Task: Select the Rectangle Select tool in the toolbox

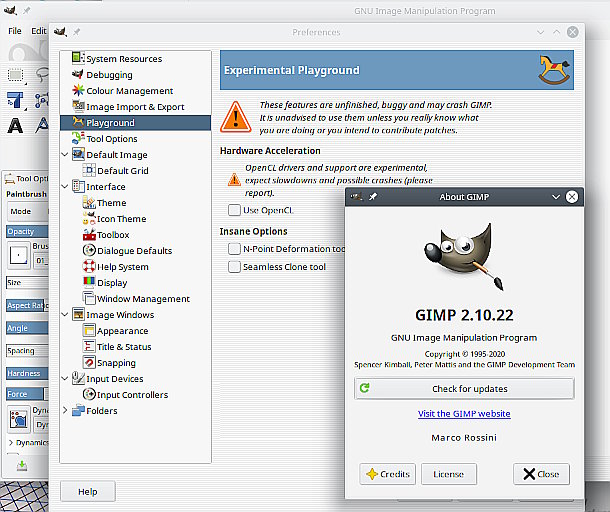Action: point(16,75)
